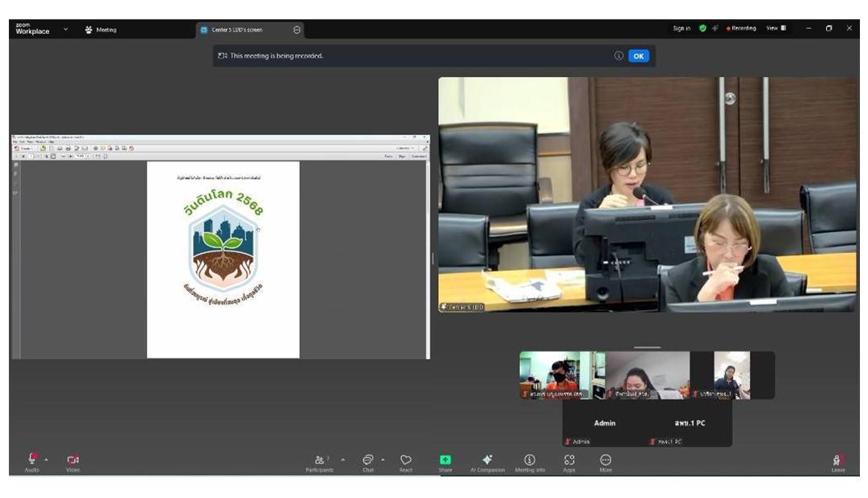Expand the arrow next to Participants
The width and height of the screenshot is (868, 498).
pyautogui.click(x=343, y=459)
